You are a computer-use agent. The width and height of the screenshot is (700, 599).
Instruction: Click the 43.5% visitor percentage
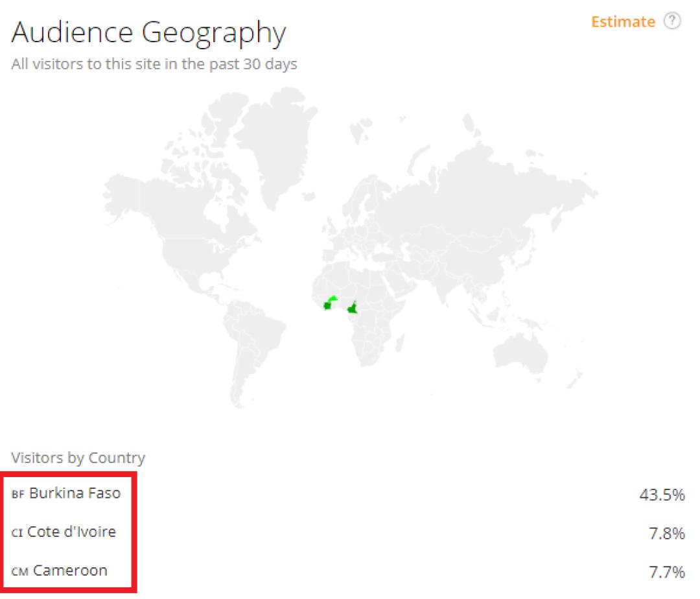click(662, 495)
